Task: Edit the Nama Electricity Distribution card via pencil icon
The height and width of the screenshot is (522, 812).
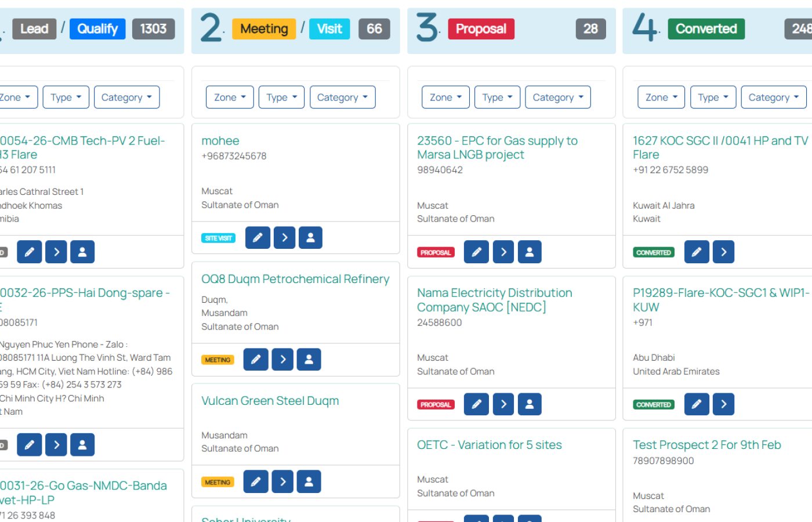Action: [x=476, y=404]
